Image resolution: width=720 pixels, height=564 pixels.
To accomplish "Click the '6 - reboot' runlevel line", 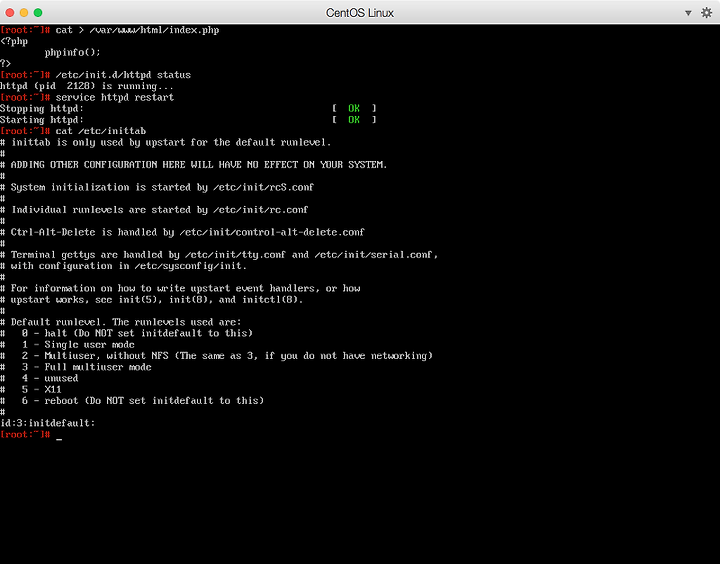I will tap(132, 401).
